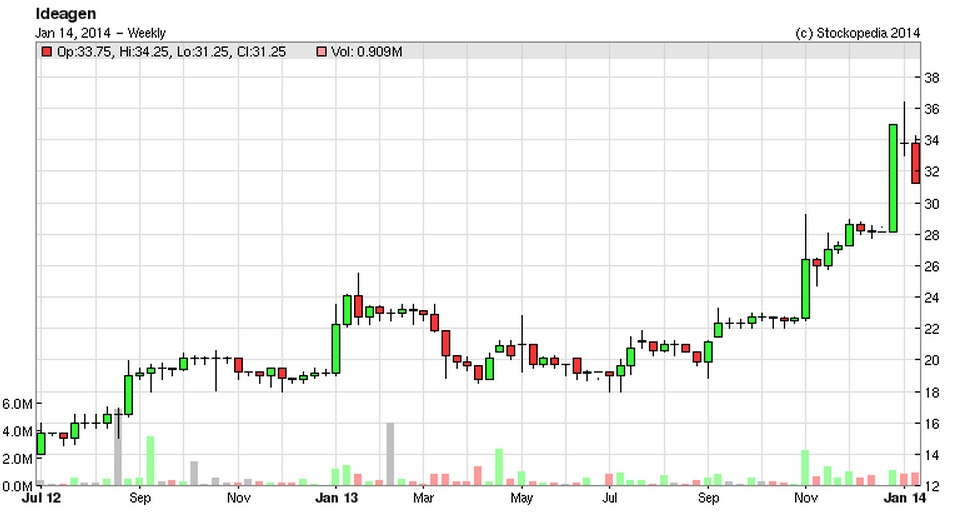Click the 'Jan 14, 2014 – Weekly' subtitle

(x=100, y=33)
